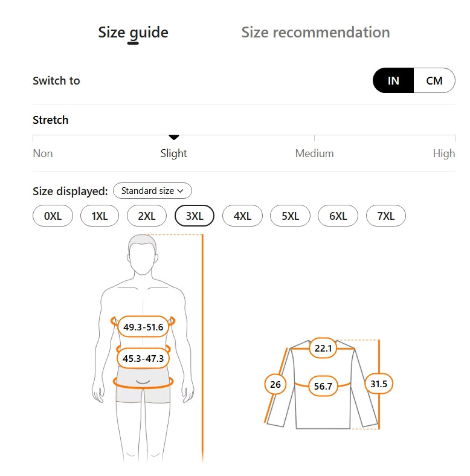Screen dimensions: 470x476
Task: Choose size 1XL
Action: click(x=100, y=216)
